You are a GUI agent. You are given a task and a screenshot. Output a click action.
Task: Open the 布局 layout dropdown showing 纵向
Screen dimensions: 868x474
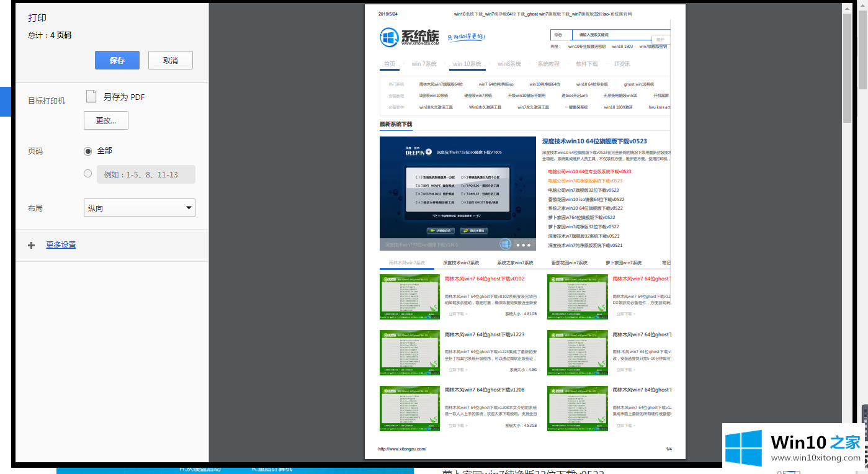click(x=140, y=208)
